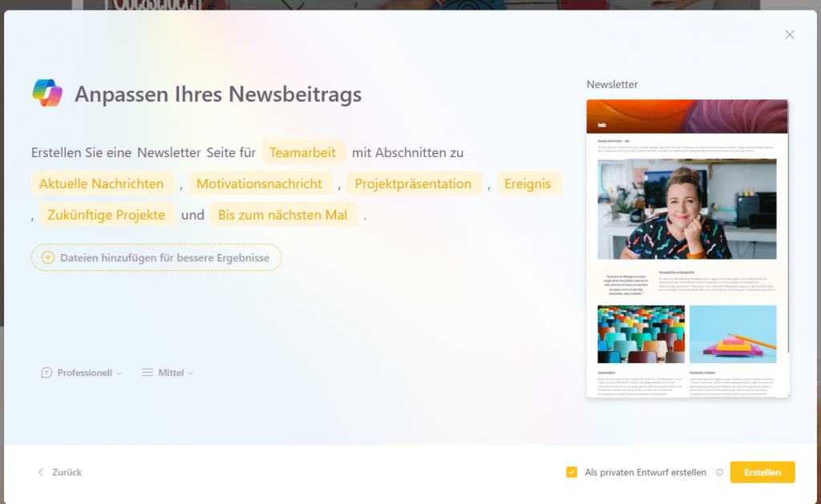Click the 'Newsletter' label above the preview
The height and width of the screenshot is (504, 821).
612,84
